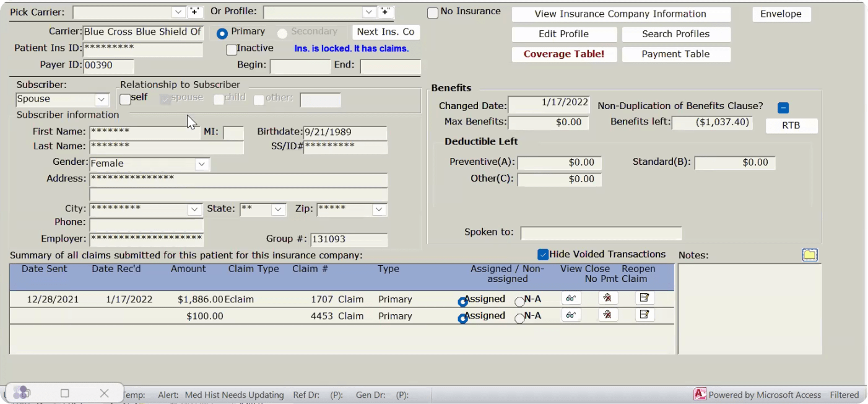Close claim 1707 with no payment
Screen dimensions: 868x404
coord(607,298)
